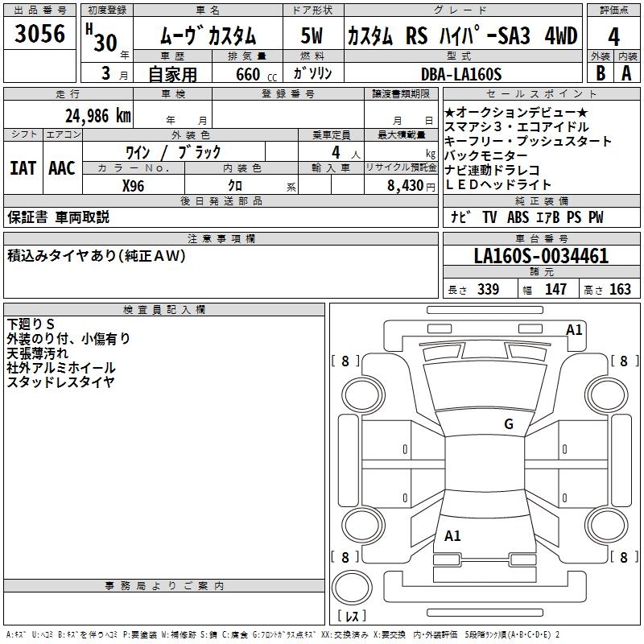Click interior color クロ
This screenshot has width=644, height=644.
pos(235,186)
